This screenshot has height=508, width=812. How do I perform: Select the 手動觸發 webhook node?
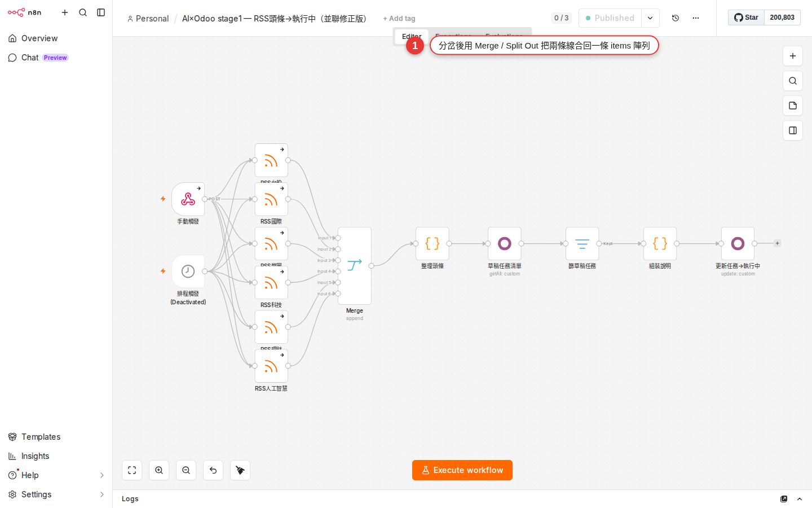[188, 199]
